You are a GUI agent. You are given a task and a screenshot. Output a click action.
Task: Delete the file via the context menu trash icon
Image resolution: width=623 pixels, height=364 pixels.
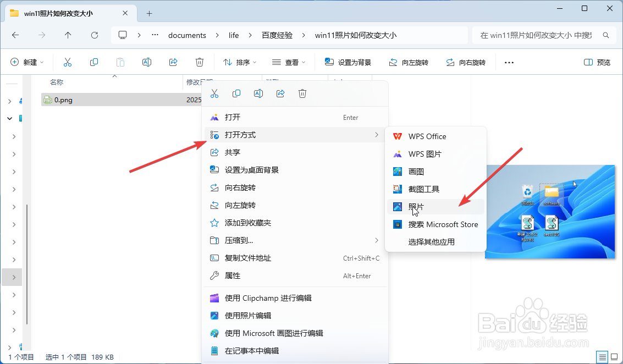click(302, 93)
